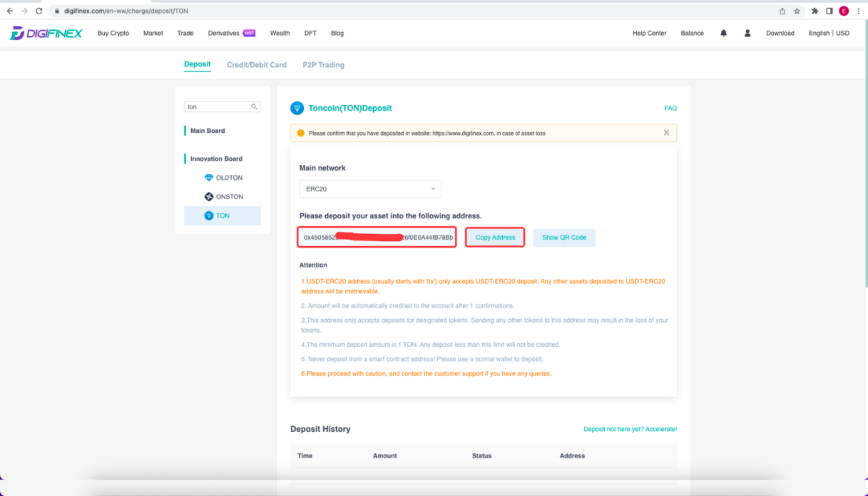
Task: Click the Copy Address button
Action: pyautogui.click(x=495, y=237)
